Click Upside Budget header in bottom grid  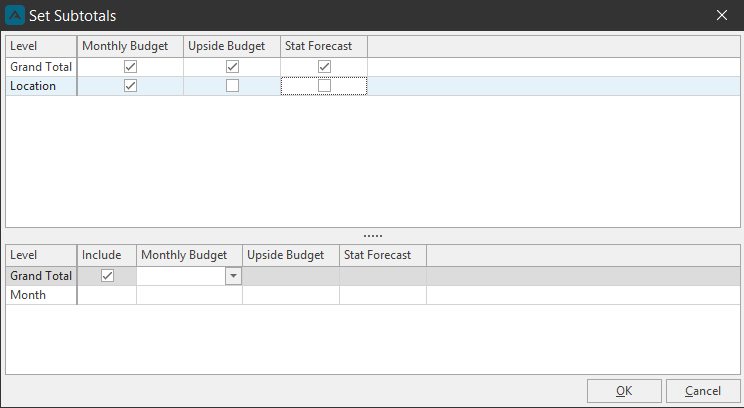point(291,255)
